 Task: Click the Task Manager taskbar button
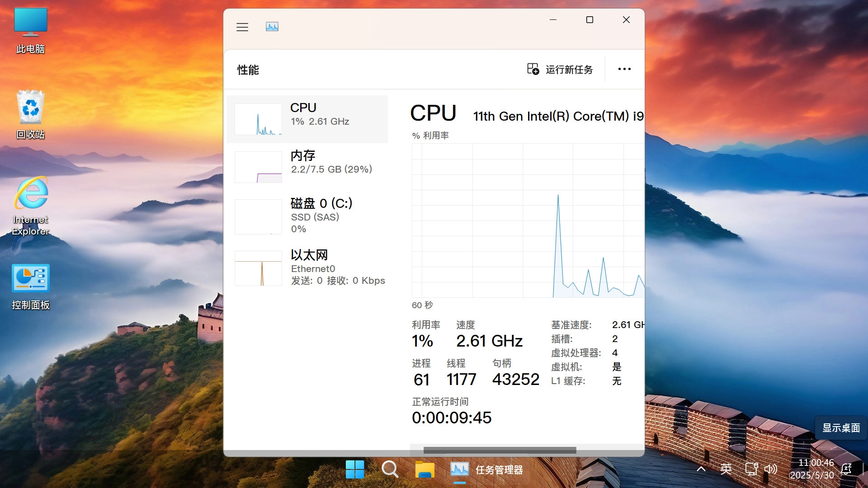(x=487, y=470)
